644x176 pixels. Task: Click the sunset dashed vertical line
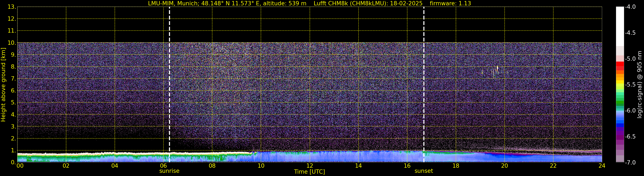coord(424,85)
